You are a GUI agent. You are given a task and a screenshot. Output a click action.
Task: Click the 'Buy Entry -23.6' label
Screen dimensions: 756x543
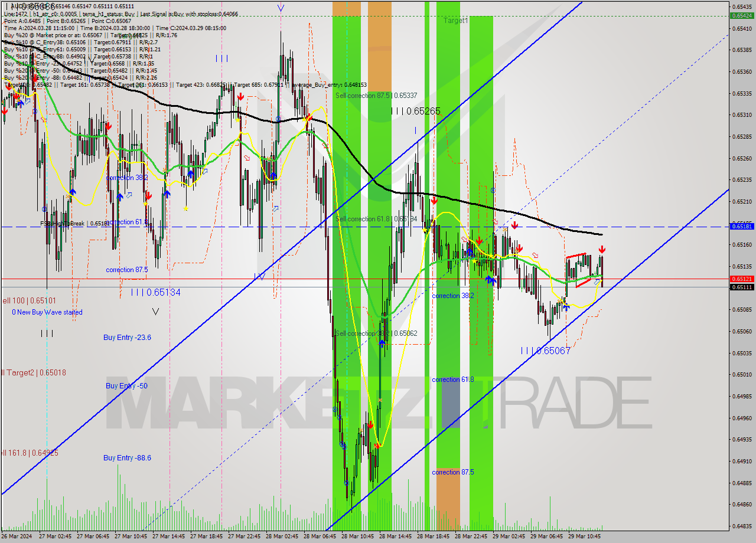tap(127, 338)
